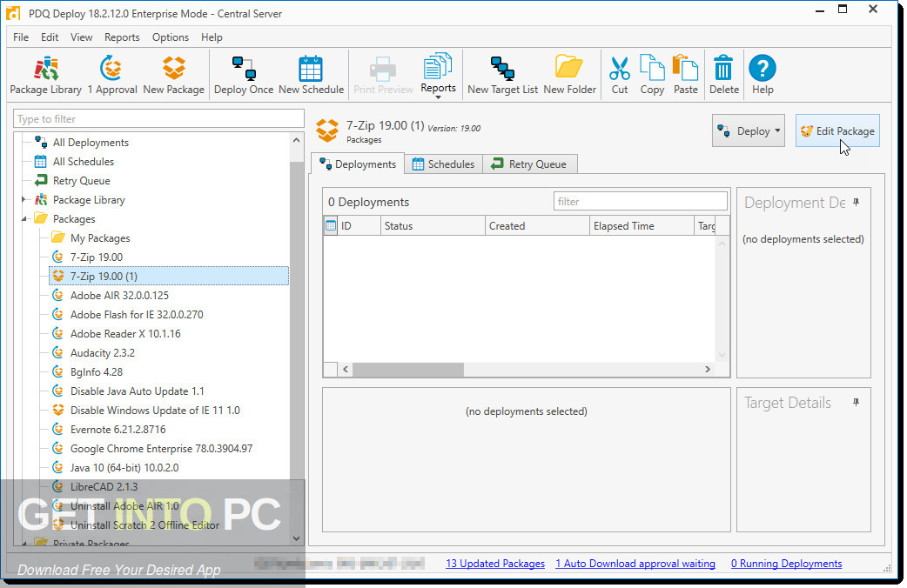Screen dimensions: 907x588
Task: Click the Edit Package button
Action: coord(837,130)
